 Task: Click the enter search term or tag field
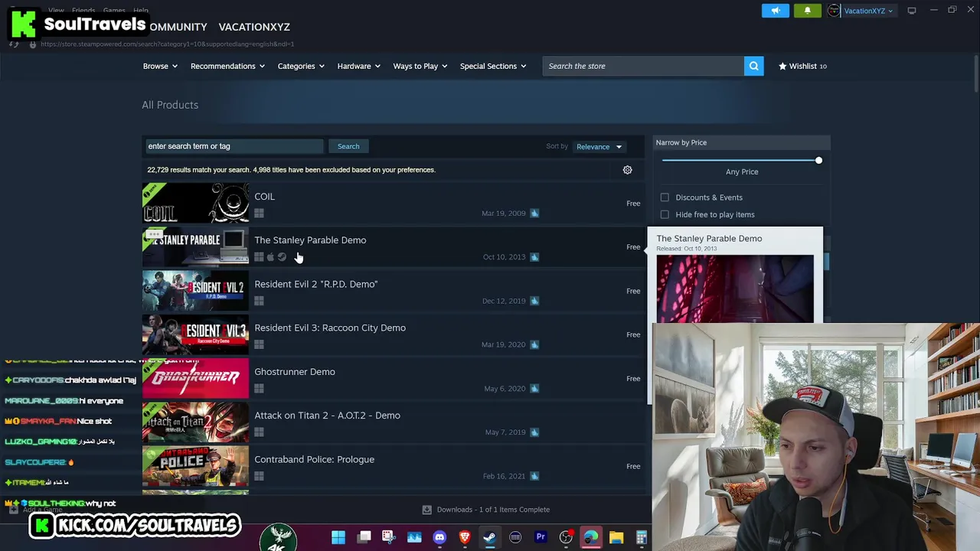(x=234, y=146)
